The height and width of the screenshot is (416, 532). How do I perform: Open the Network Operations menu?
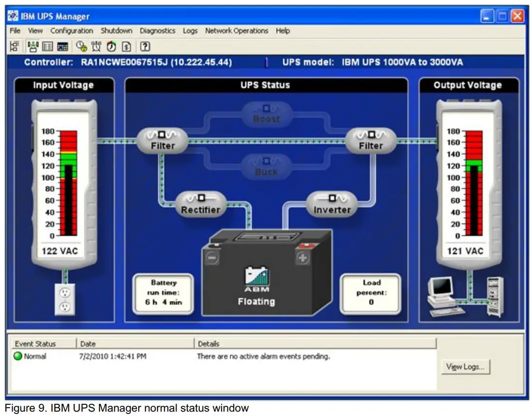(237, 31)
